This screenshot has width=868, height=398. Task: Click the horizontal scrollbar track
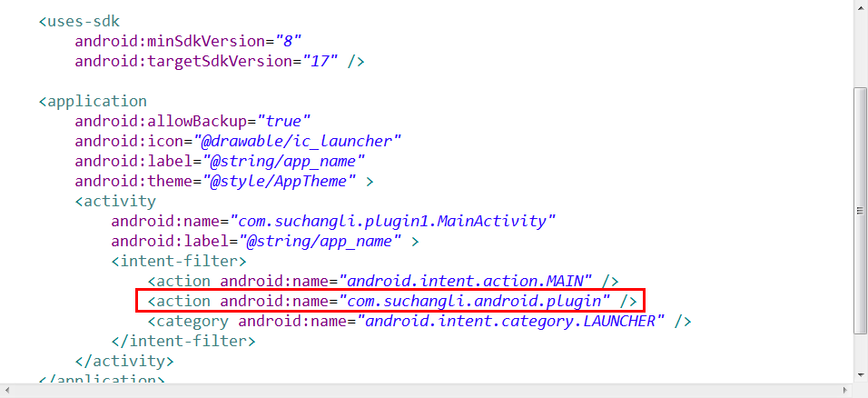tap(426, 390)
